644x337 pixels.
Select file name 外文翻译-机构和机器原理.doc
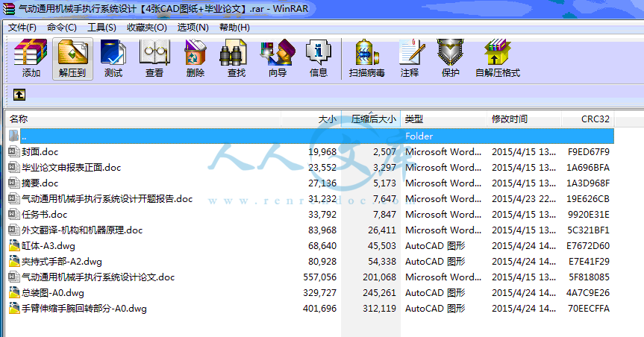82,230
